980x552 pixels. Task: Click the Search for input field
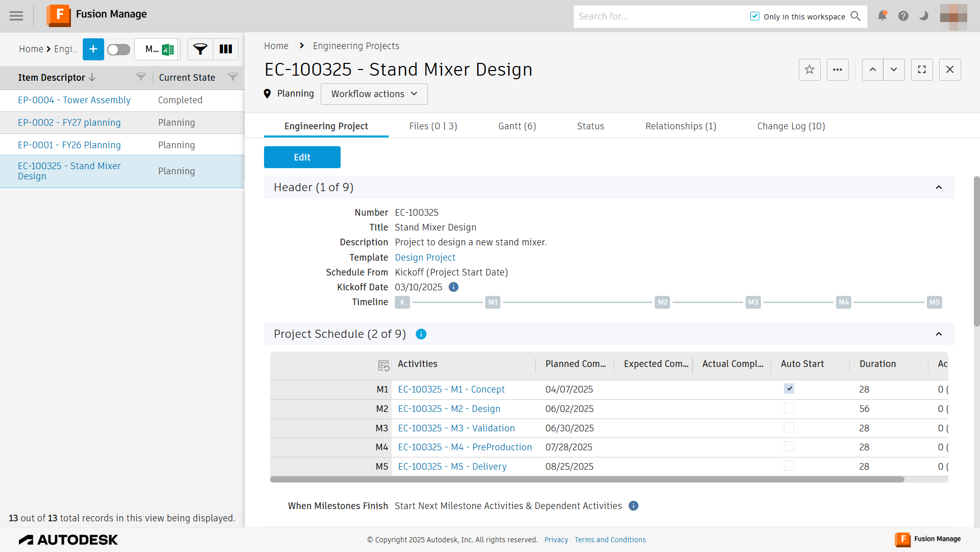[661, 16]
